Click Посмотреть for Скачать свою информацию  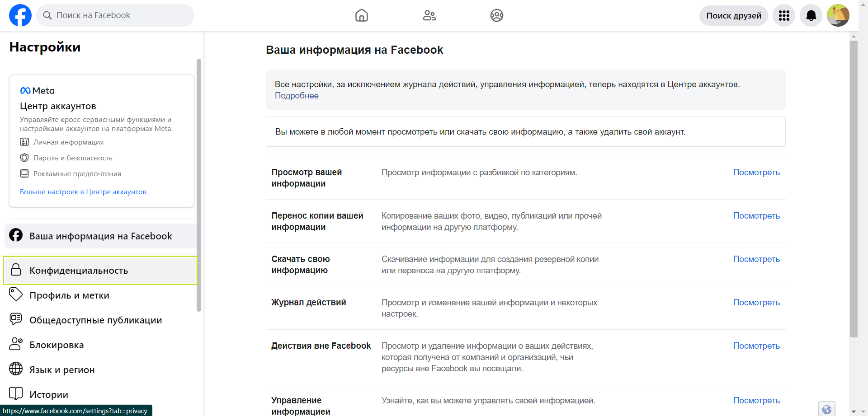[x=756, y=259]
